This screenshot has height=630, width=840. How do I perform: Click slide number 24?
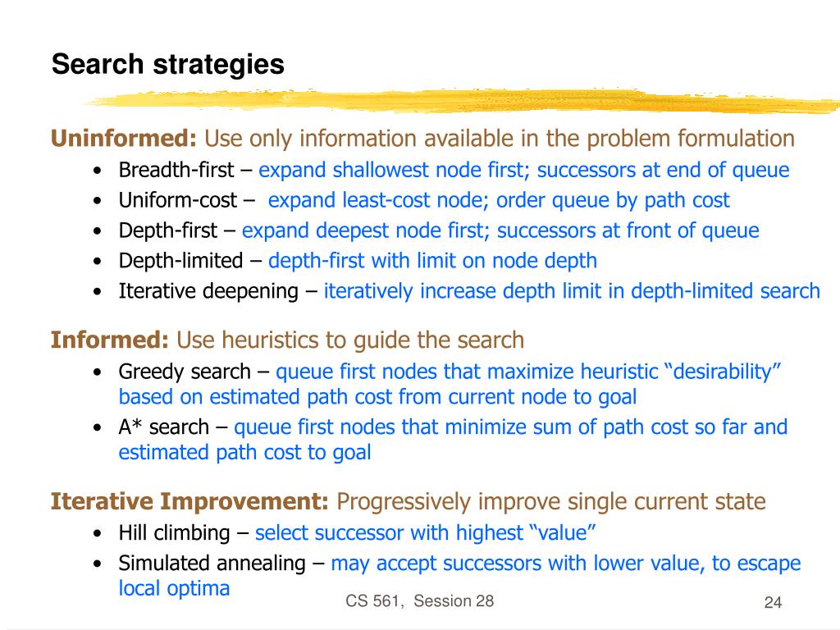(x=773, y=603)
